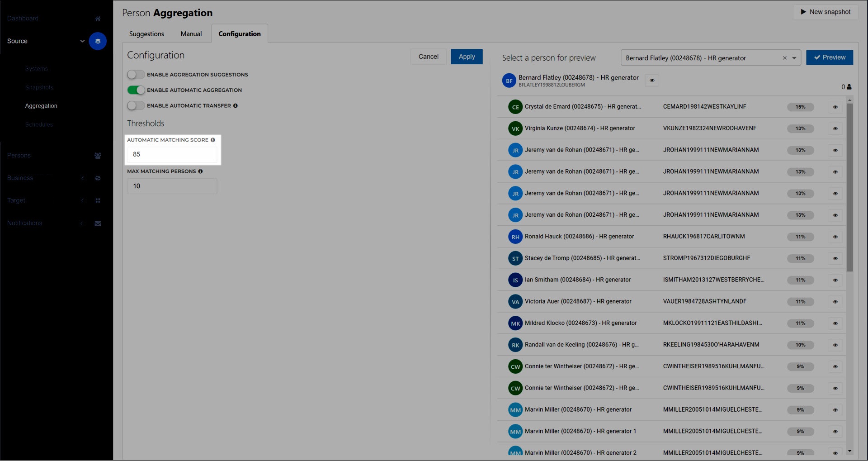
Task: Click the IS avatar of Ian Smitham
Action: click(x=515, y=280)
